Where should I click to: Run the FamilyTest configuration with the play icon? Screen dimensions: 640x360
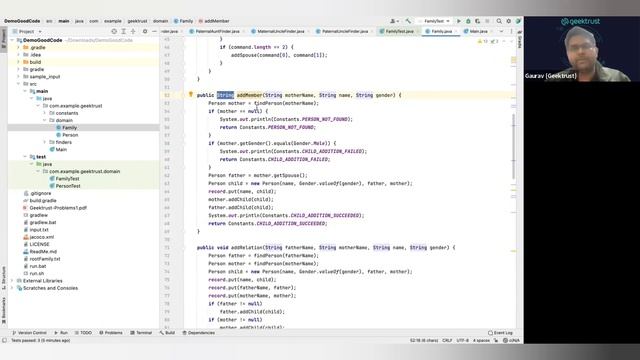coord(459,21)
